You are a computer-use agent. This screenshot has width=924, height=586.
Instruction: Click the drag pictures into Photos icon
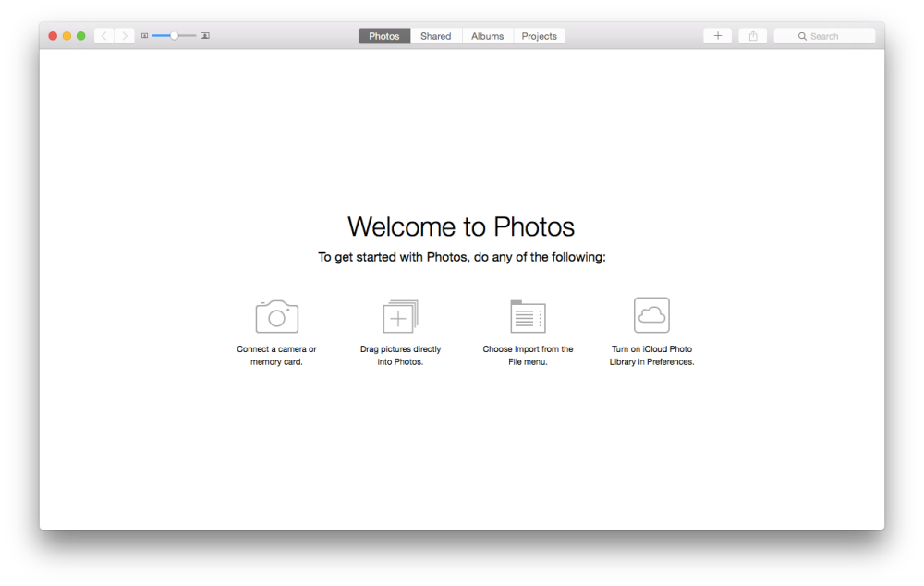click(x=400, y=316)
